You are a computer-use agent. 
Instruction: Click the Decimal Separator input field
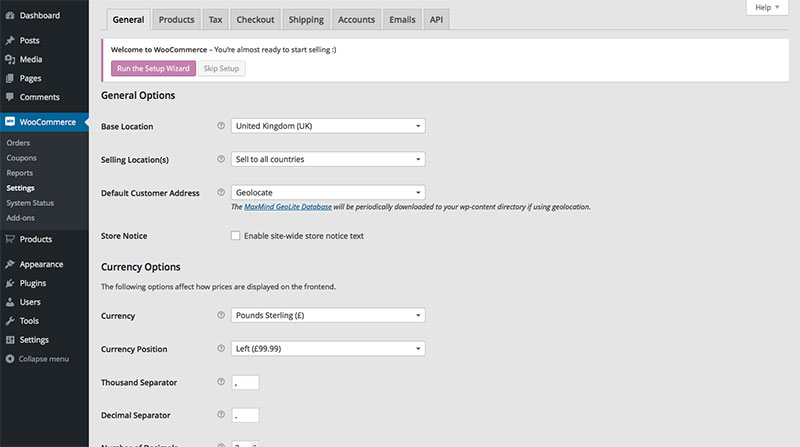point(245,415)
